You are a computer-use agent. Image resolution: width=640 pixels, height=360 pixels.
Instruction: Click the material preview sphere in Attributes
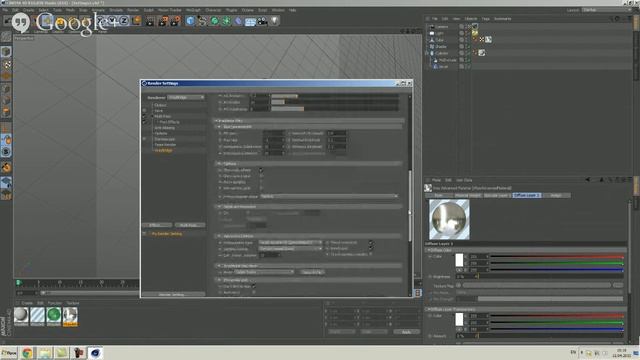point(449,220)
